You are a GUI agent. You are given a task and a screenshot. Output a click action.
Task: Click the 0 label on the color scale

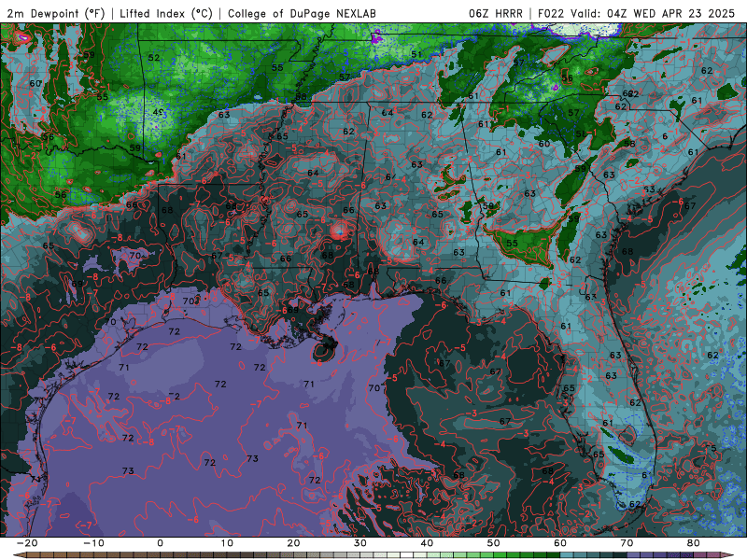click(160, 543)
